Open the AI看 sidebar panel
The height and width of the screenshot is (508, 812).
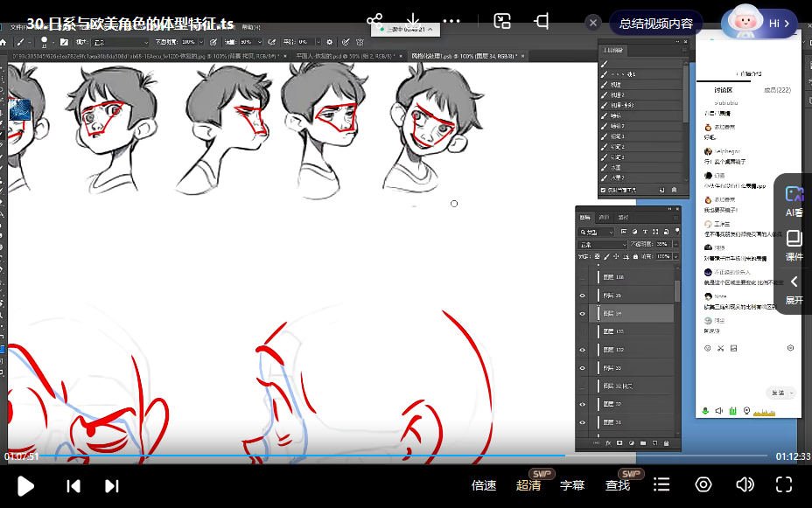(794, 201)
